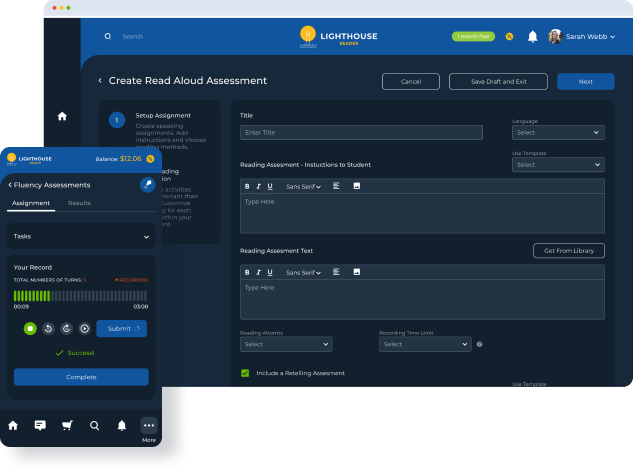Screen dimensions: 633x472
Task: Tap the chat messages icon in the mobile bottom bar
Action: point(40,424)
